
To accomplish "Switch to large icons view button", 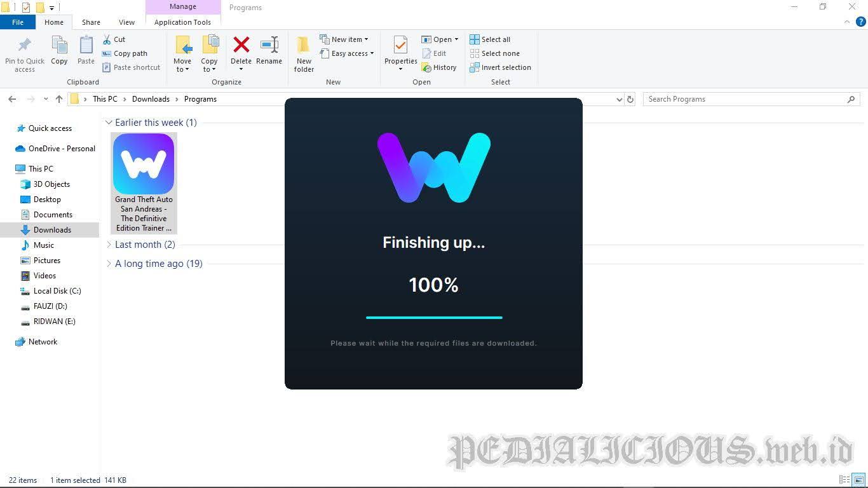I will [858, 480].
